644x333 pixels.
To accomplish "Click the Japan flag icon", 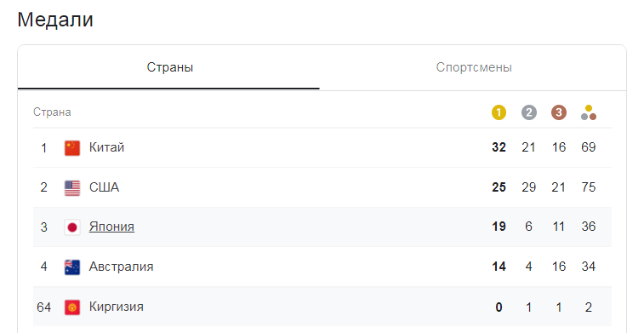I will pyautogui.click(x=72, y=227).
